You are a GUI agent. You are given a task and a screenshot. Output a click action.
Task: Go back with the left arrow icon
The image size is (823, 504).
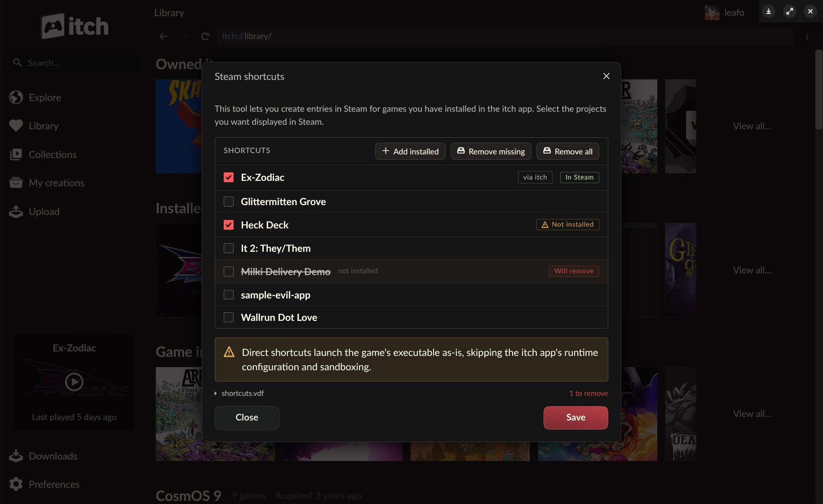(x=164, y=36)
